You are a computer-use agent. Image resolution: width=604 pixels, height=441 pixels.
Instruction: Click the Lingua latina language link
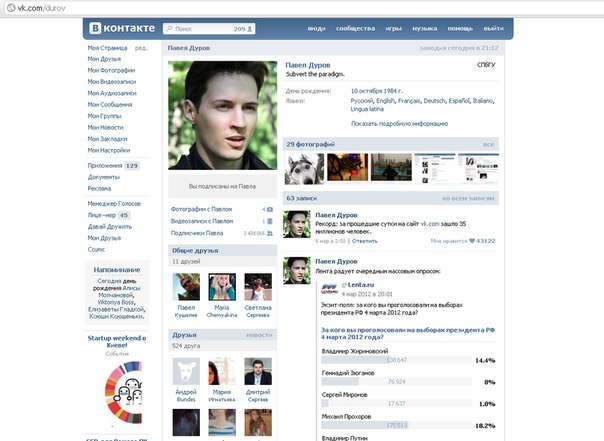pos(367,109)
